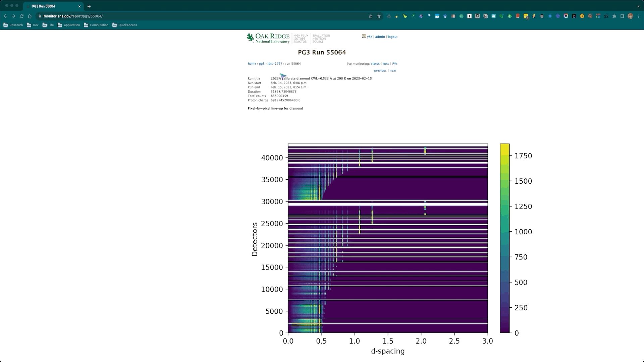Go to the previous run link
This screenshot has width=644, height=362.
[380, 71]
